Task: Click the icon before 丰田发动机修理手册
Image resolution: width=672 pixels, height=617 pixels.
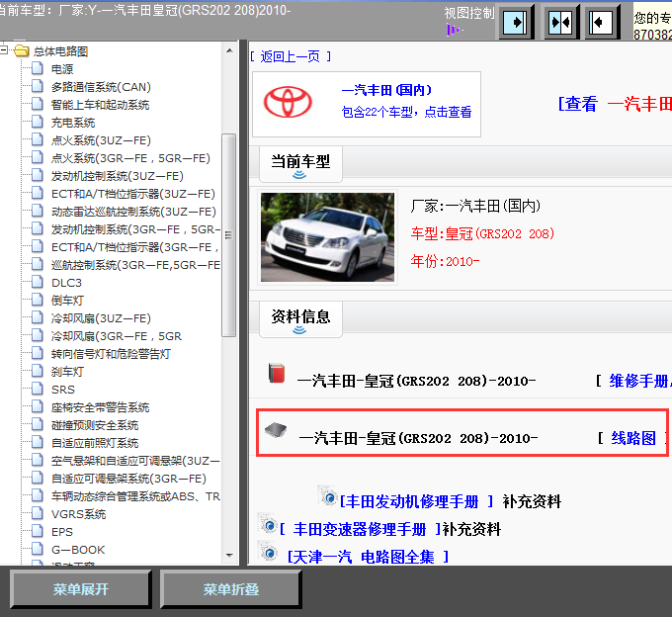Action: (x=328, y=496)
